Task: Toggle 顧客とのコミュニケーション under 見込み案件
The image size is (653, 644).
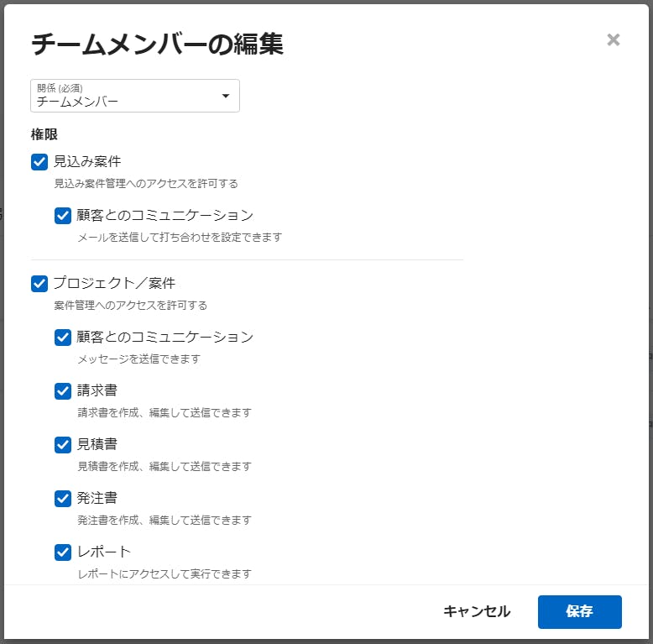Action: pos(63,216)
